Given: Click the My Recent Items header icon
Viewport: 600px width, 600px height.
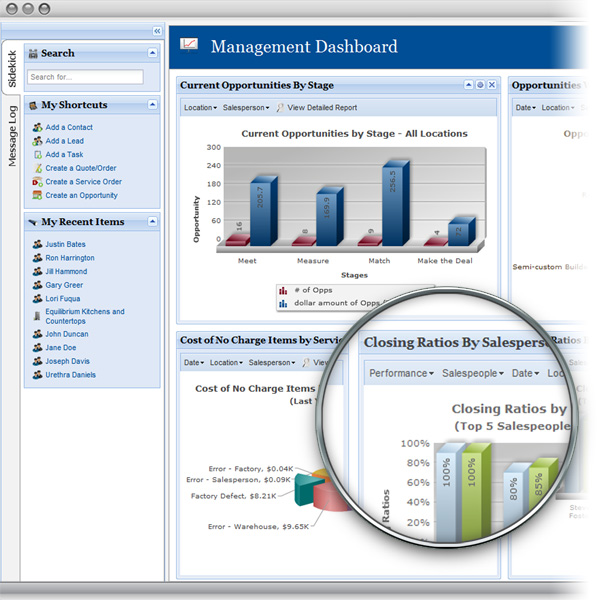Looking at the screenshot, I should coord(33,222).
